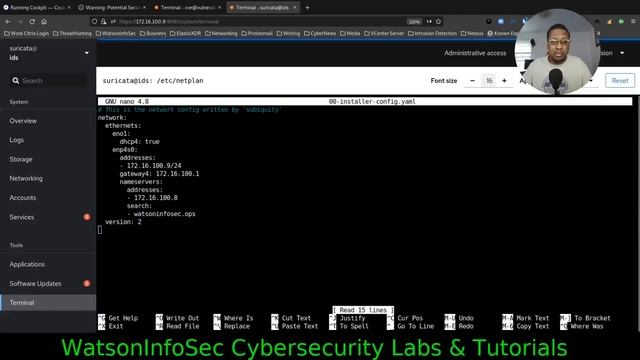Select Terminal in the sidebar
The image size is (640, 360).
[x=48, y=302]
